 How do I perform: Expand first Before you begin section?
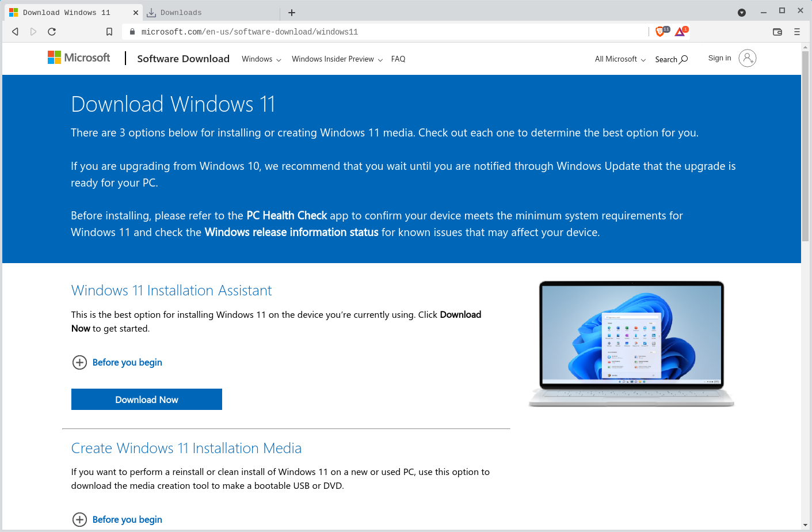[x=79, y=362]
